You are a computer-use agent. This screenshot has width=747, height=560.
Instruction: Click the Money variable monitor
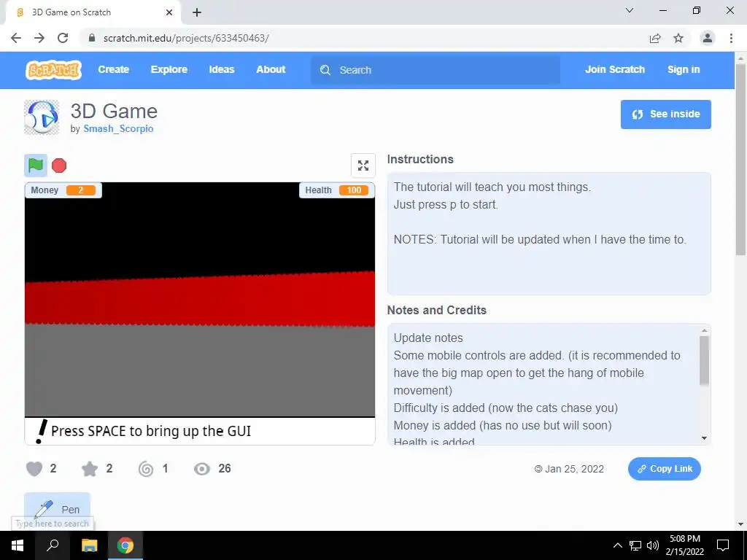(63, 190)
